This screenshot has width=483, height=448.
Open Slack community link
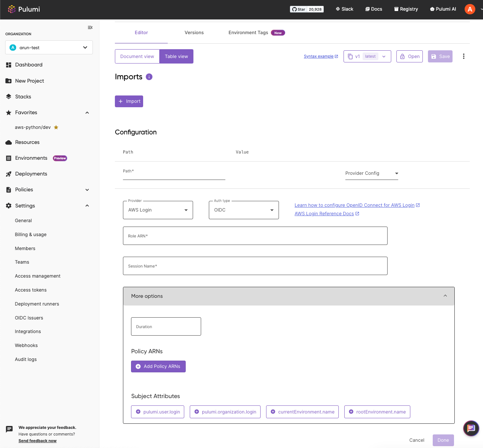(344, 9)
